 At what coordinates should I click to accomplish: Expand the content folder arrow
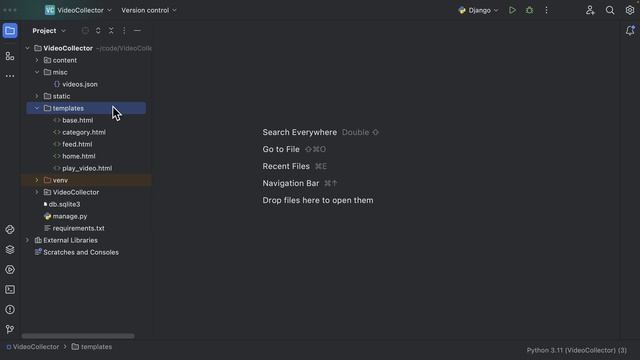click(x=37, y=60)
